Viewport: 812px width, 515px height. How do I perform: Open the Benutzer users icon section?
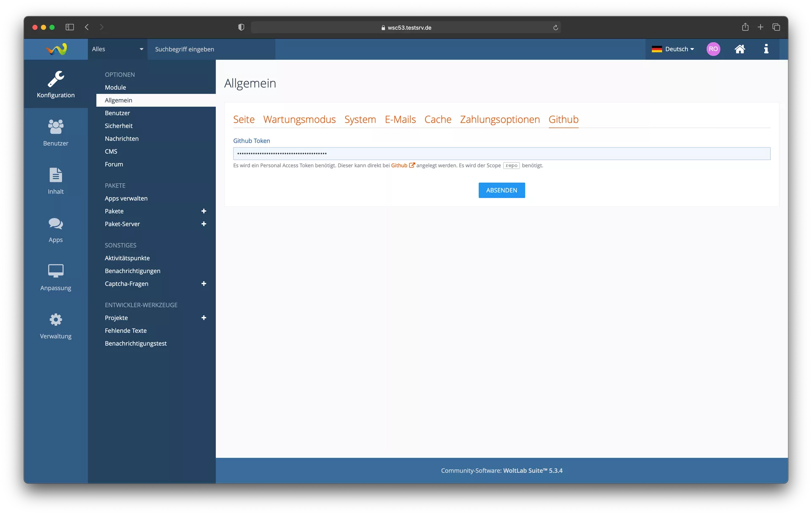55,132
